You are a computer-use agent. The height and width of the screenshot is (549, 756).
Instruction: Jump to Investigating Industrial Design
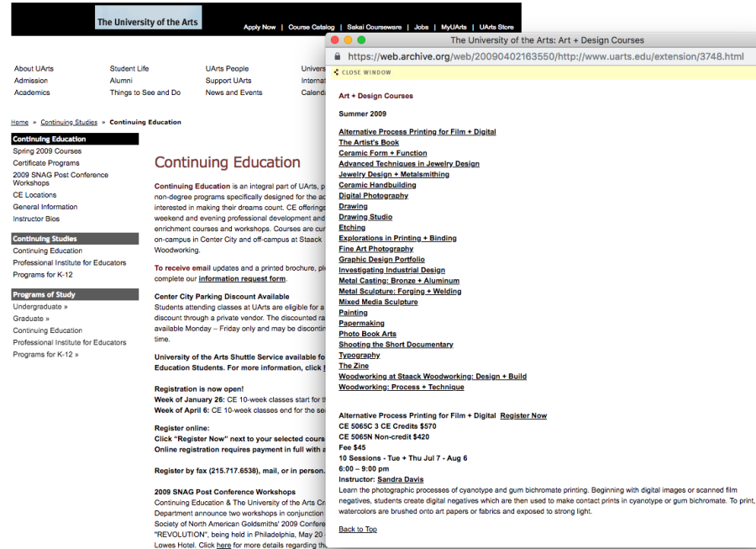point(392,270)
